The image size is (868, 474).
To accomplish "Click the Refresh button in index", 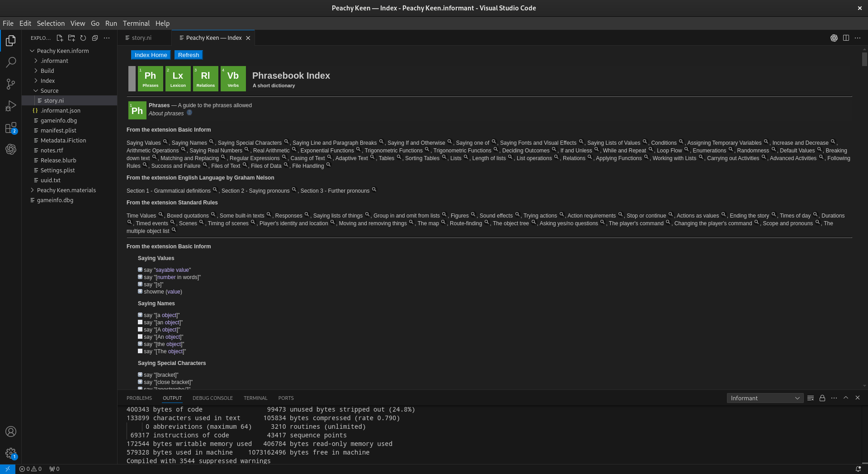I will 189,55.
